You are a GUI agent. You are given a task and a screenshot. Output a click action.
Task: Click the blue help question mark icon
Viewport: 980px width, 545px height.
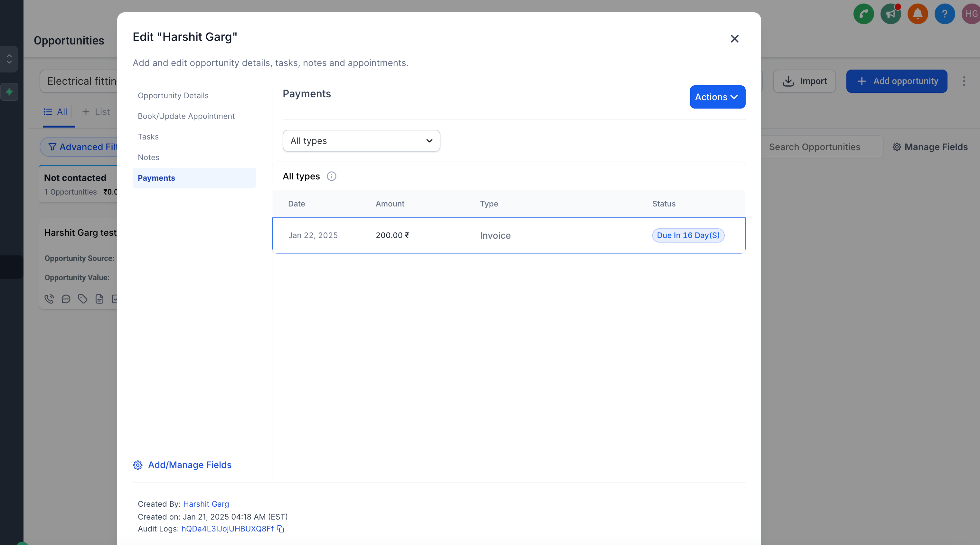pyautogui.click(x=944, y=14)
